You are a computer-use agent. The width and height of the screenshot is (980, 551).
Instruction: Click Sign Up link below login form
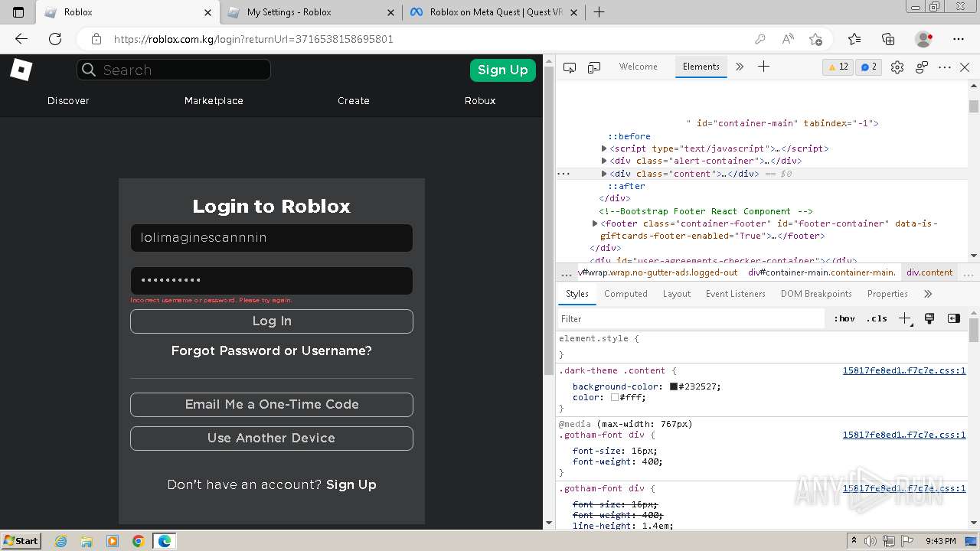click(x=351, y=484)
